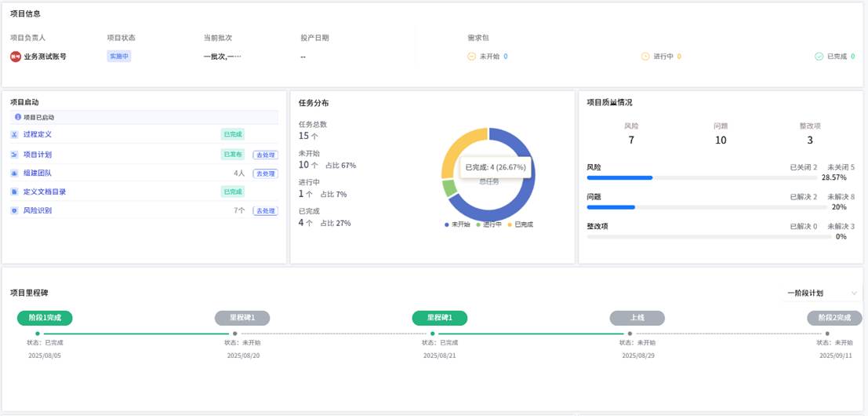Open the 风险识别 link

tap(38, 211)
